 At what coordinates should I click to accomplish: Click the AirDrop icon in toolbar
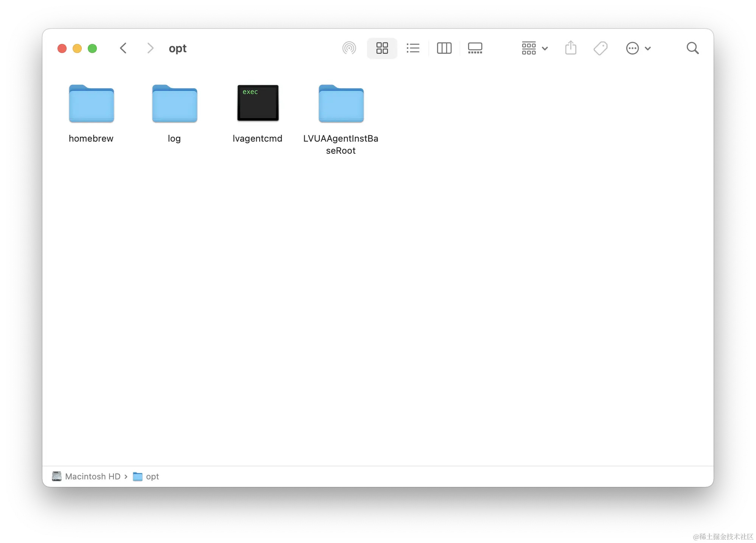[349, 48]
